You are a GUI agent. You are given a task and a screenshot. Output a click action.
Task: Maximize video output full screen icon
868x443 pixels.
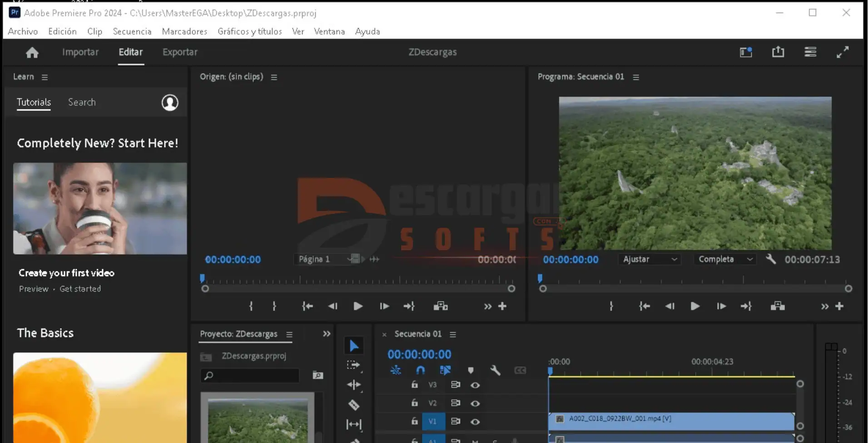click(x=843, y=52)
